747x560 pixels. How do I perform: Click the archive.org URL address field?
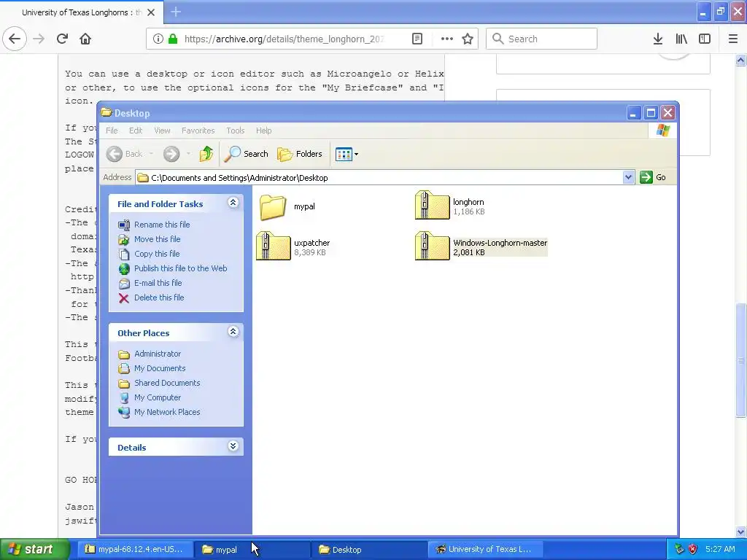284,39
